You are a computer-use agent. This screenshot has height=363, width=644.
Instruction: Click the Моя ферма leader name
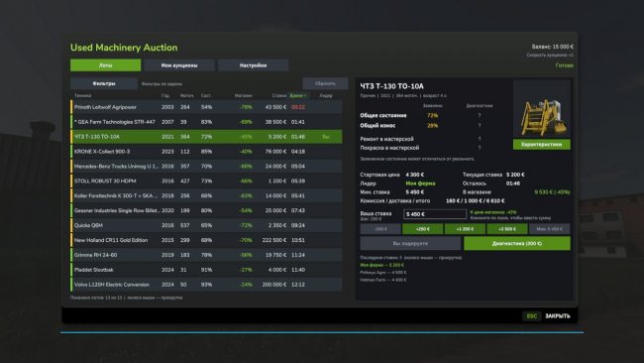[420, 183]
